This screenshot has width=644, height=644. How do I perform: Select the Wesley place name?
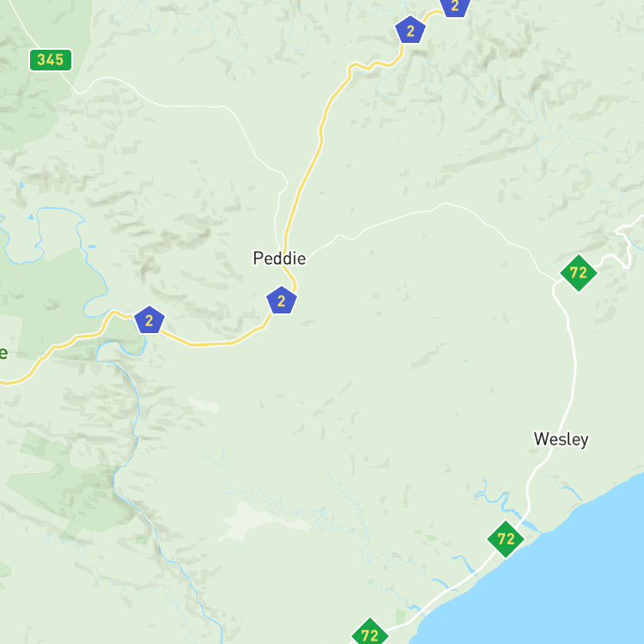[561, 440]
